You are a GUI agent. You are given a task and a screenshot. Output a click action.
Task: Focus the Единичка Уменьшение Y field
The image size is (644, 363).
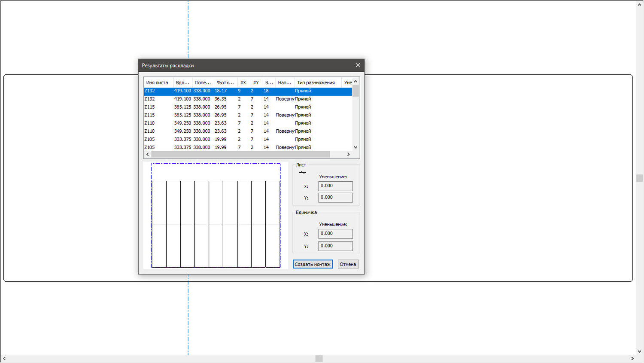click(335, 246)
